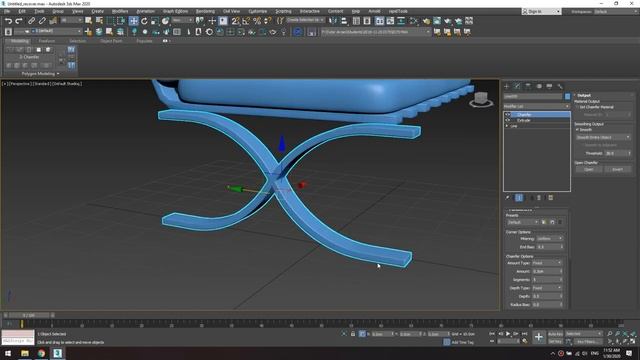The height and width of the screenshot is (360, 640).
Task: Expand the Polygon Modeling ribbon panel
Action: click(40, 74)
